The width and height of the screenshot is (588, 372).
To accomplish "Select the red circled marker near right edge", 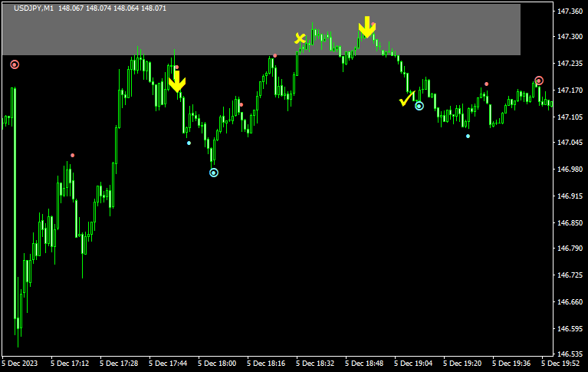I will click(539, 81).
